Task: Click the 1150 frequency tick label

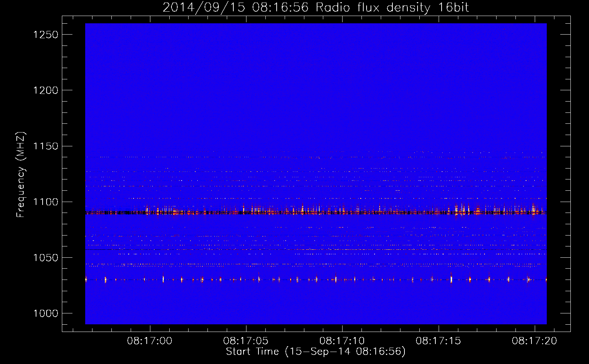Action: tap(46, 146)
